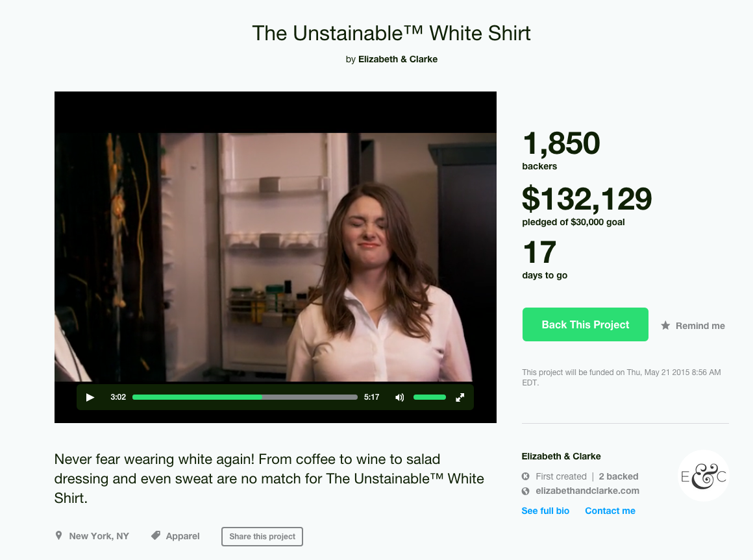
Task: View the 2 backed projects link
Action: (619, 476)
